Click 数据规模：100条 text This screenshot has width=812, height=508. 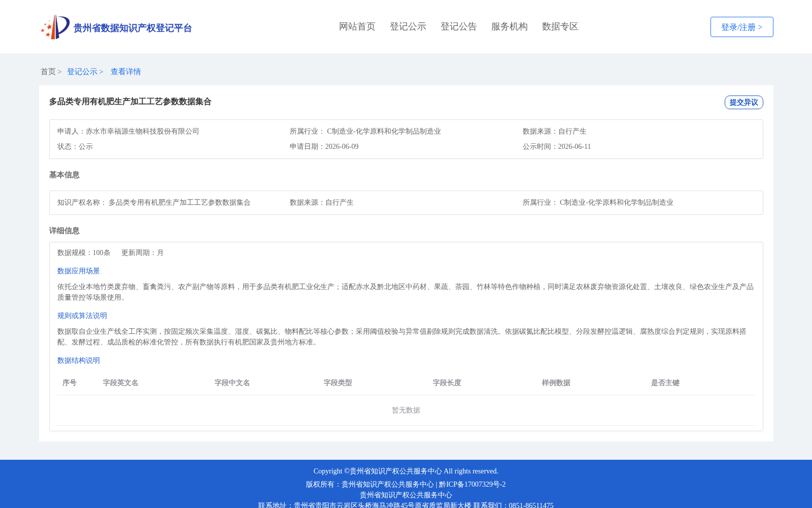point(84,252)
